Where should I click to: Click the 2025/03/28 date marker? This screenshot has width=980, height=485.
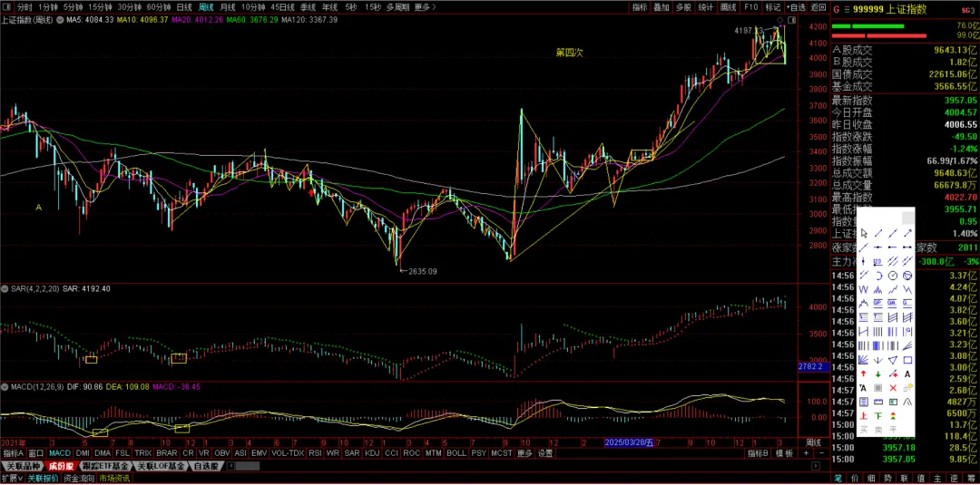tap(629, 441)
